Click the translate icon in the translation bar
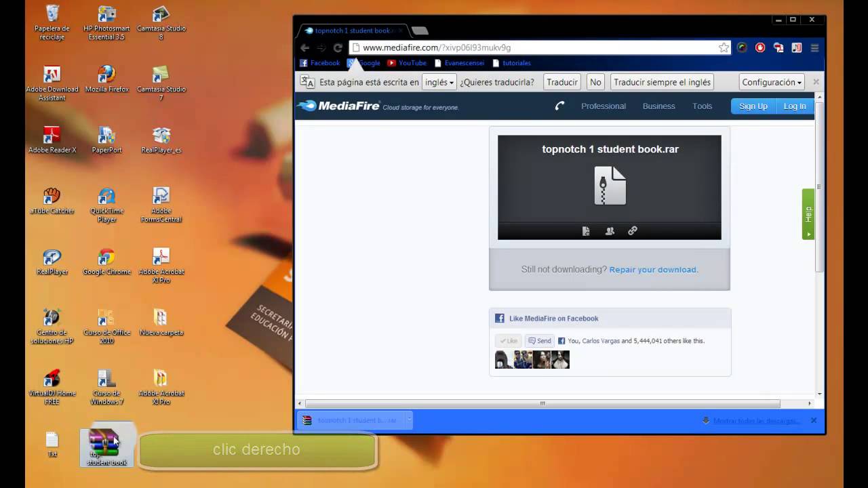The height and width of the screenshot is (488, 868). tap(307, 82)
